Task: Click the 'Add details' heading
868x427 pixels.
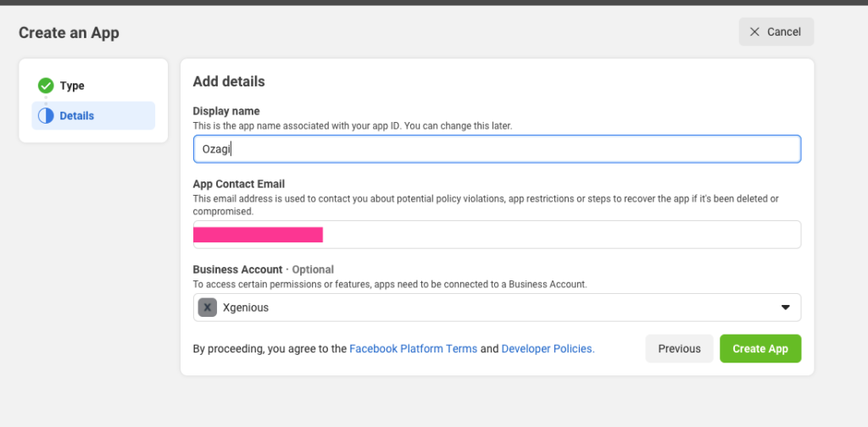Action: (229, 82)
